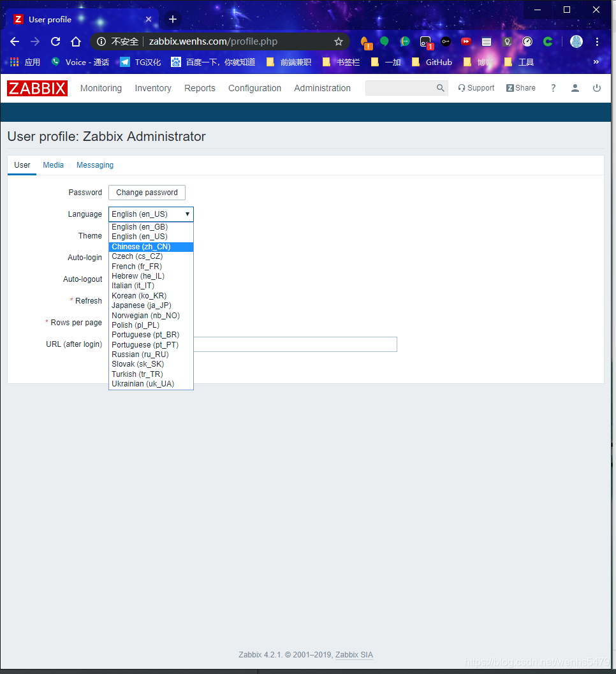
Task: Select Portuguese (pt_PT) language option
Action: pos(151,345)
